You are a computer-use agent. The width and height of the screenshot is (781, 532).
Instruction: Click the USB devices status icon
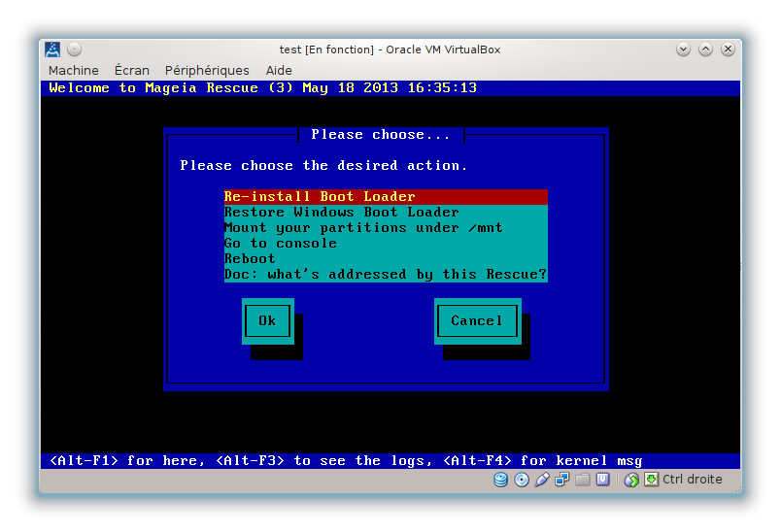point(542,480)
